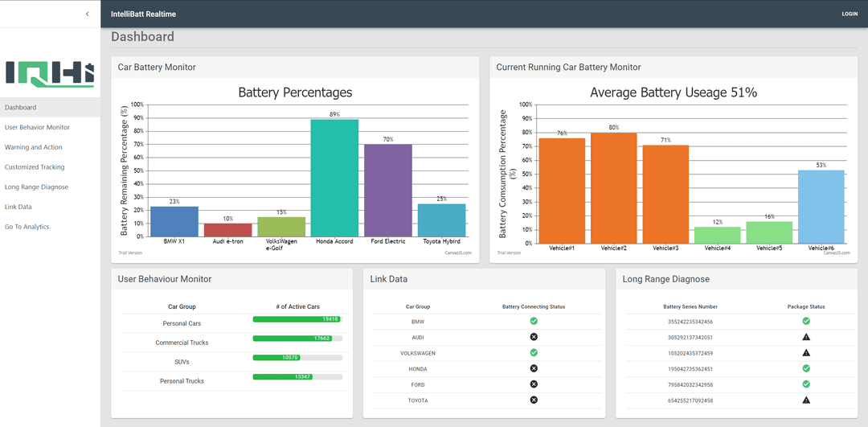Click Commercial Trucks row label

(x=182, y=343)
